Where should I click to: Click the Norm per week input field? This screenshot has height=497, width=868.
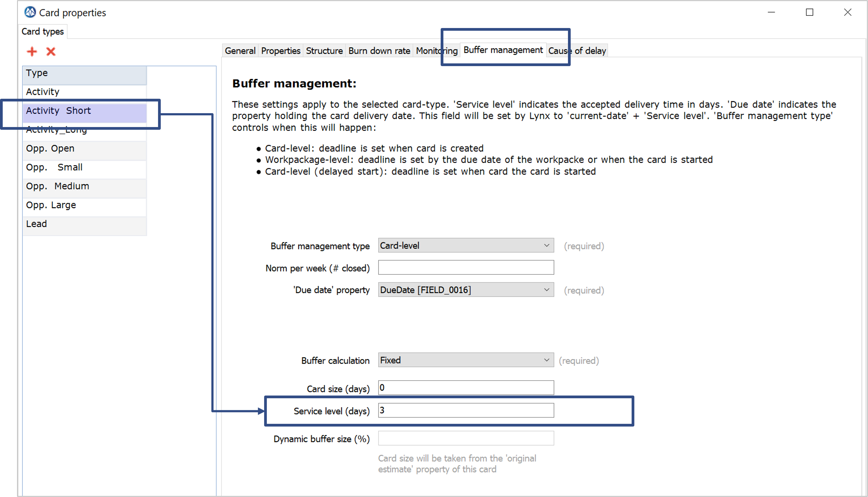tap(466, 268)
